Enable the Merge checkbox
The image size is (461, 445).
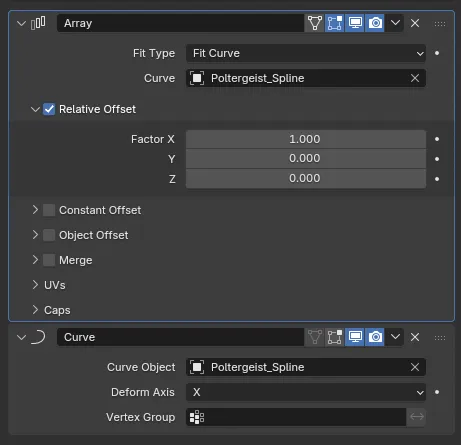click(49, 260)
